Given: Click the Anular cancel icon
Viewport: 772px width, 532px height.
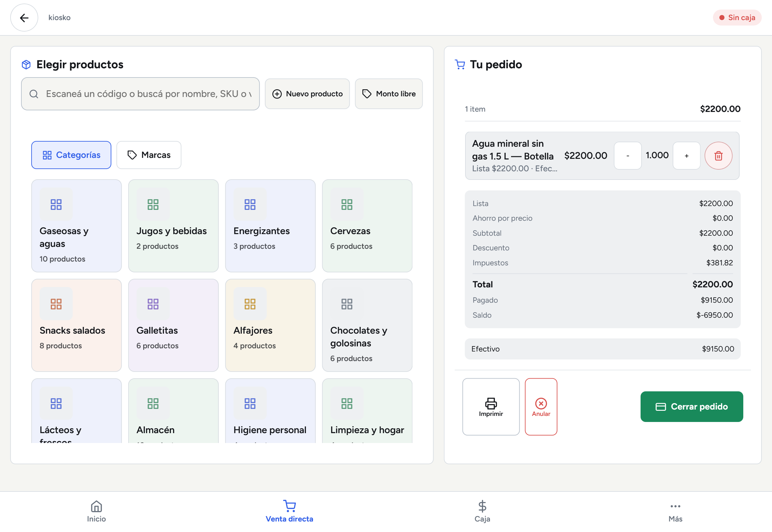Looking at the screenshot, I should tap(541, 403).
